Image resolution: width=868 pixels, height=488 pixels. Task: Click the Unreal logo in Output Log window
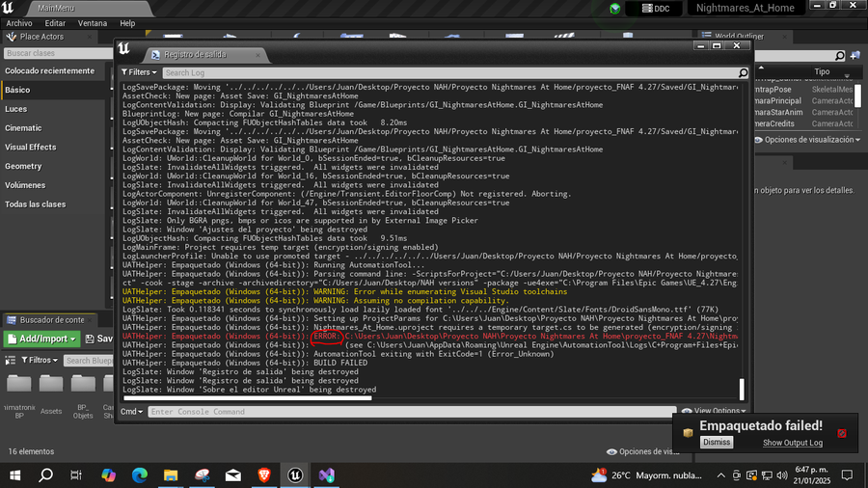click(124, 48)
